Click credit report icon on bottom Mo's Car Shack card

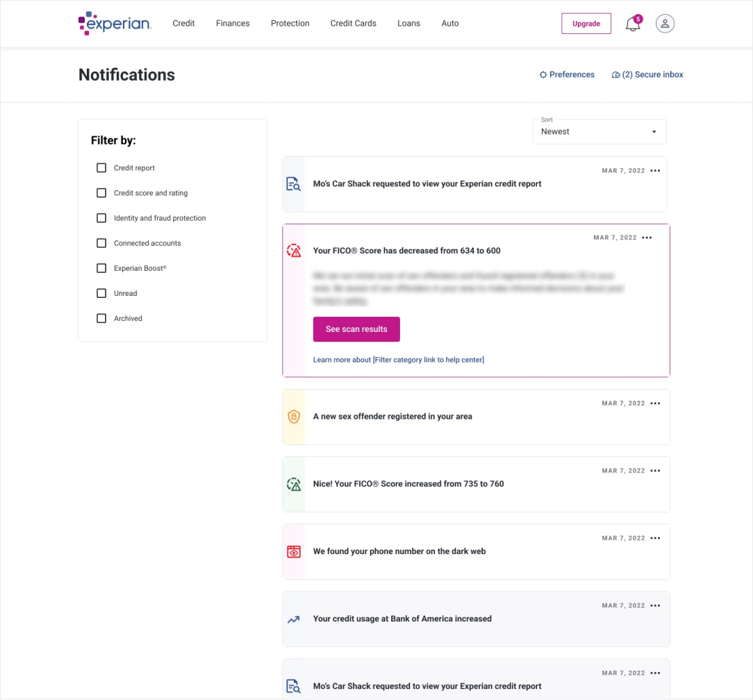[293, 686]
